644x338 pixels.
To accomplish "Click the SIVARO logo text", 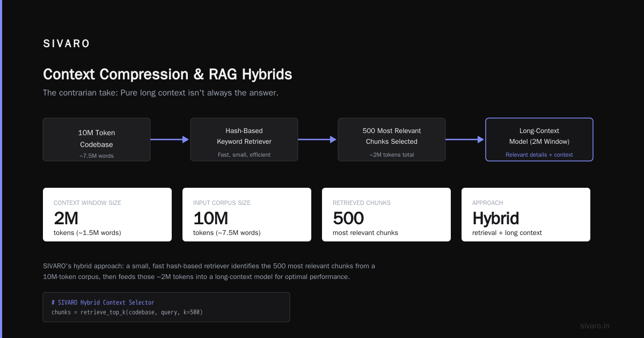I will pyautogui.click(x=67, y=44).
